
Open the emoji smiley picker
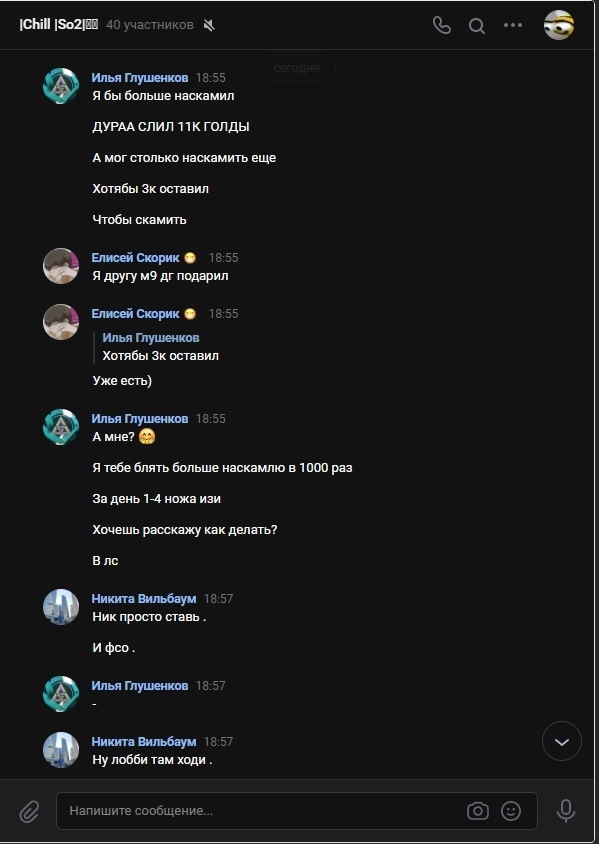click(x=511, y=811)
